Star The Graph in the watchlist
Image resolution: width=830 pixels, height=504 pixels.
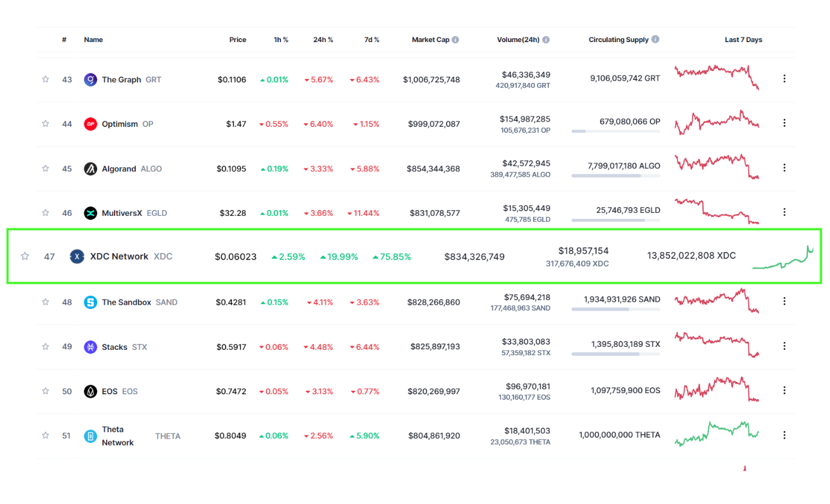point(45,79)
